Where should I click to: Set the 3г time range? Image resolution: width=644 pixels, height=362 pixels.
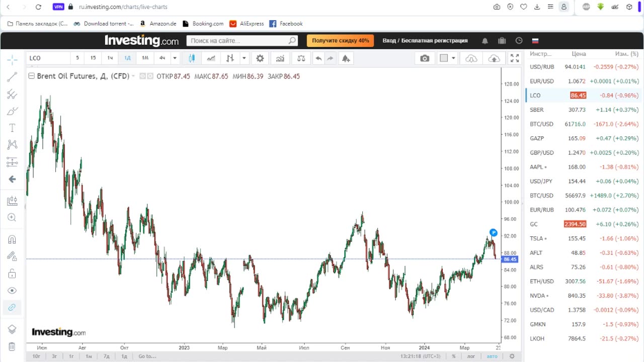click(x=54, y=356)
